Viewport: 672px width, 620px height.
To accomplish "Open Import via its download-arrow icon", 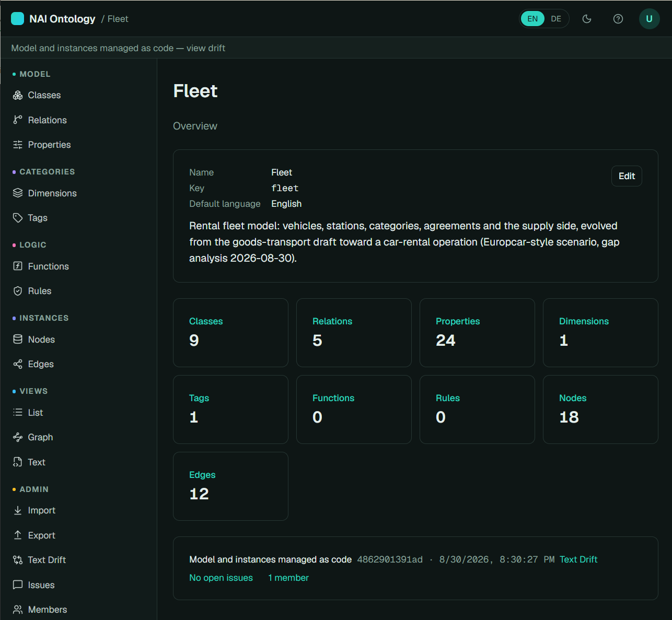I will click(x=18, y=510).
